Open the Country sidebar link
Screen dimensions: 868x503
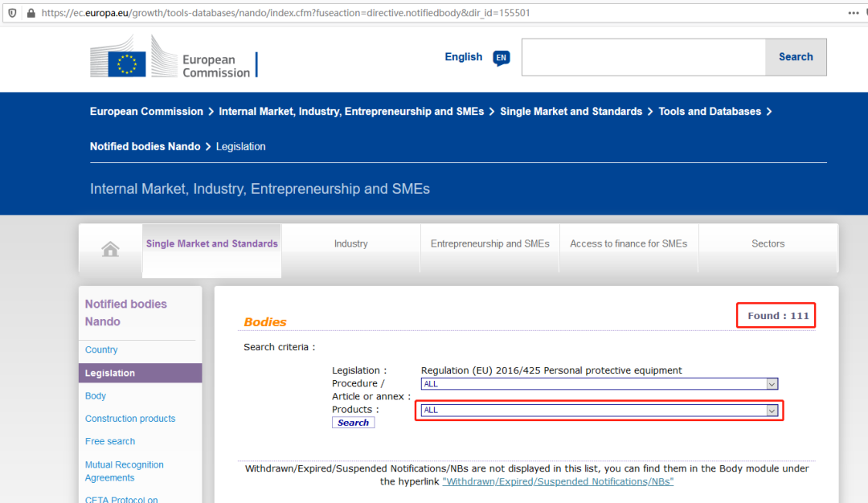[101, 350]
